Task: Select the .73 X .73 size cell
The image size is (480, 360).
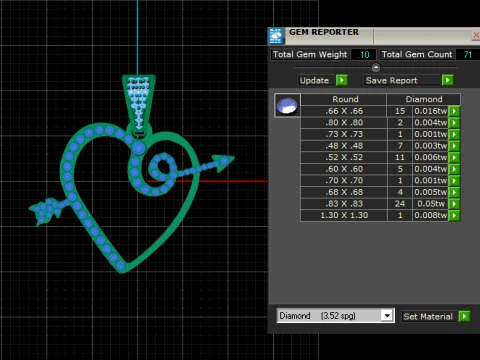Action: pos(344,134)
